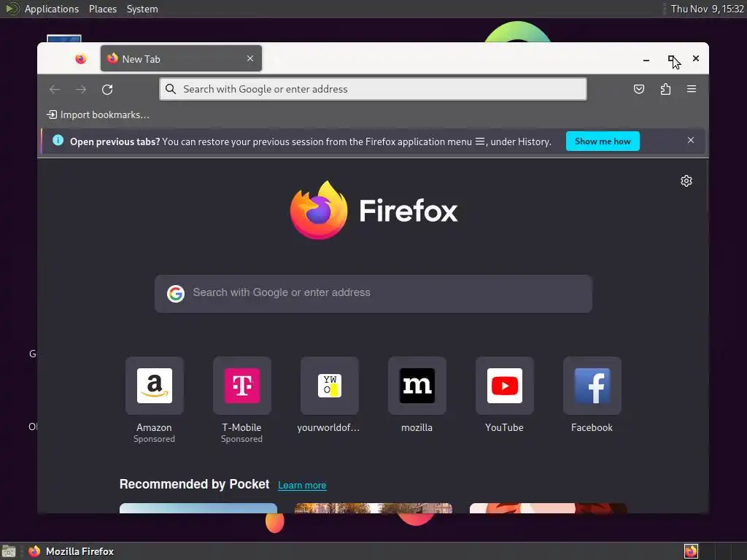Click the Firefox View icon beside the tab
This screenshot has height=560, width=747.
(x=80, y=58)
